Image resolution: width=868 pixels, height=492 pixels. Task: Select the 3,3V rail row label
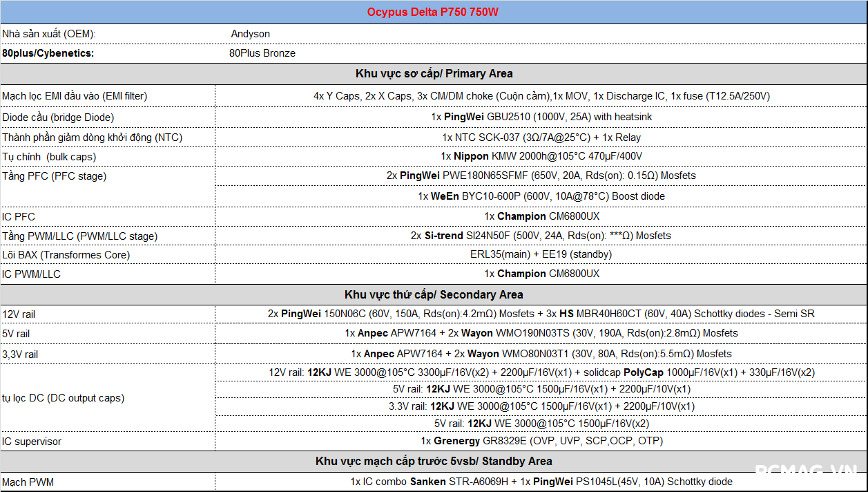[20, 354]
